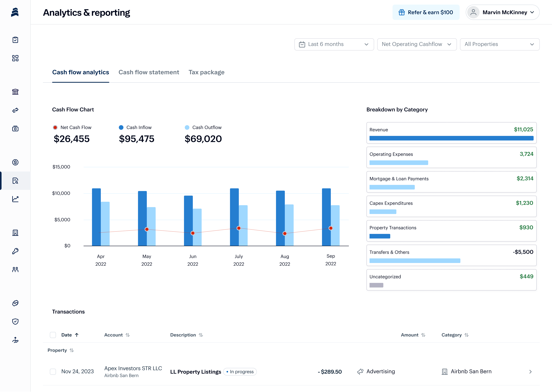The height and width of the screenshot is (392, 552).
Task: Click the line chart sidebar icon
Action: tap(15, 199)
